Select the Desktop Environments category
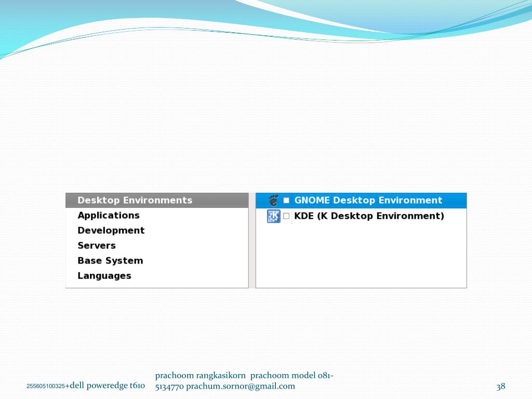The height and width of the screenshot is (399, 532). tap(157, 200)
